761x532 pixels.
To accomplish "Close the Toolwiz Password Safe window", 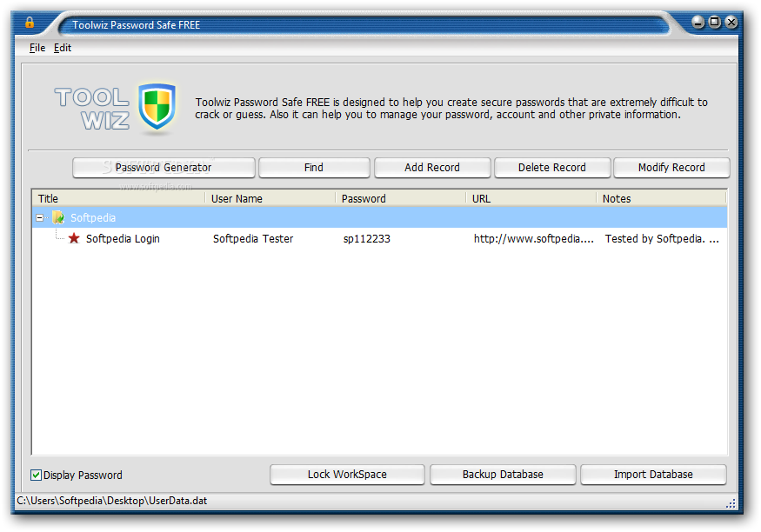I will (x=731, y=22).
